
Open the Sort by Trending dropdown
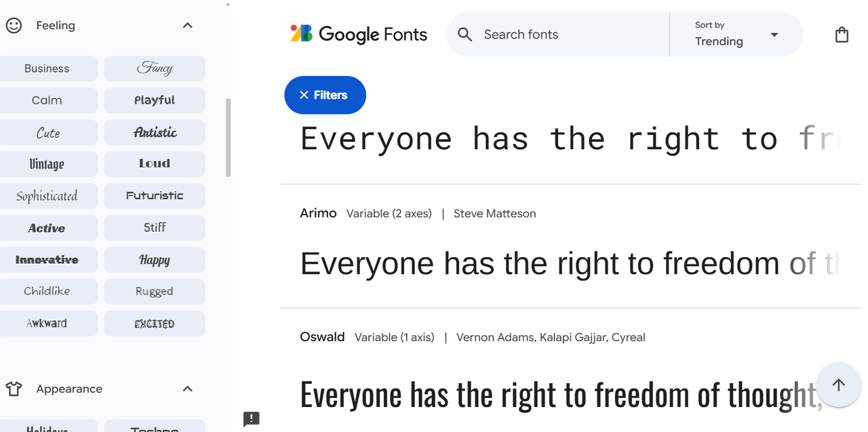[x=736, y=35]
